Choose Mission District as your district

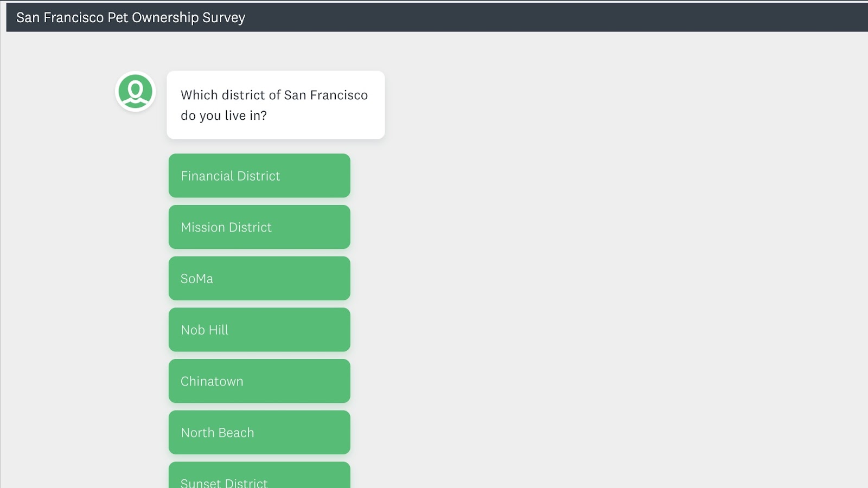click(x=259, y=227)
